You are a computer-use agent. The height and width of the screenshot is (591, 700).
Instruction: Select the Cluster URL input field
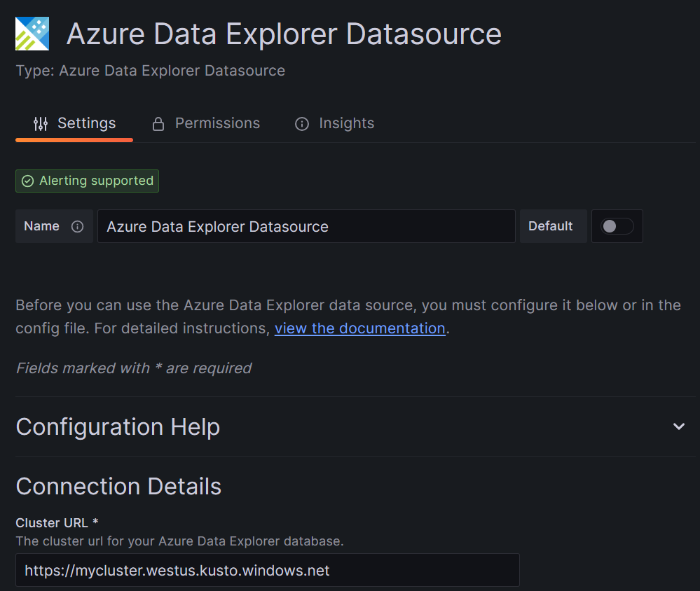tap(267, 570)
